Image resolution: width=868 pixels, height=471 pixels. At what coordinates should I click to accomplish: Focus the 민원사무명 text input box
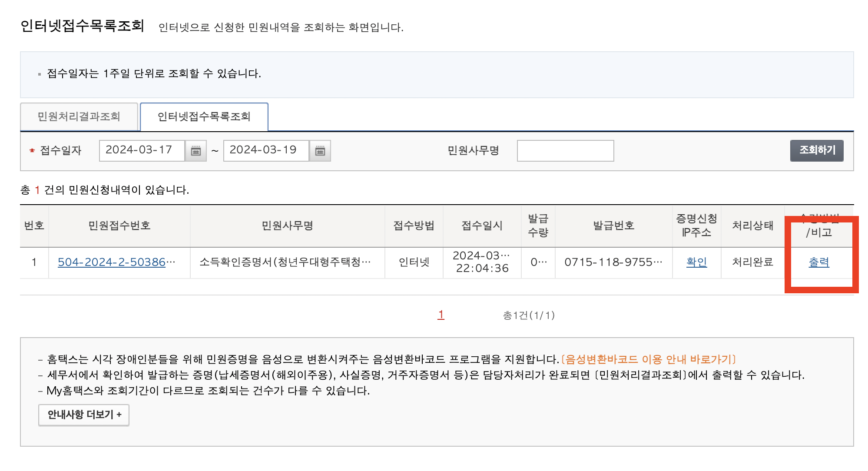pos(565,151)
